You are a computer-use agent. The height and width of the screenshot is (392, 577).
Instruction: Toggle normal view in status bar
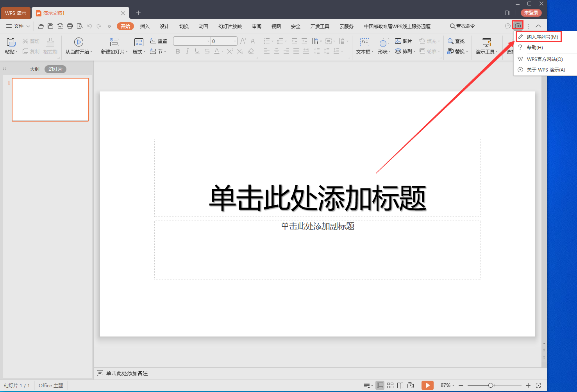(x=380, y=385)
